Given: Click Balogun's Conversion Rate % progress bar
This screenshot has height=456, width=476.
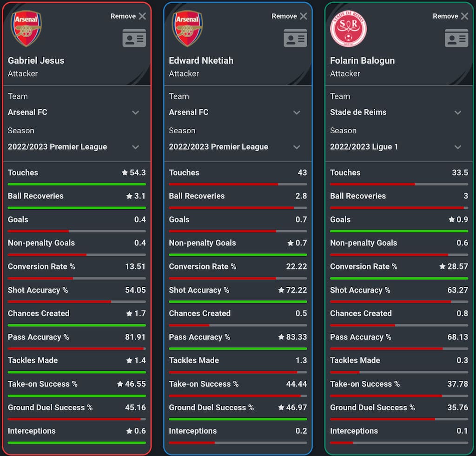Looking at the screenshot, I should (399, 278).
